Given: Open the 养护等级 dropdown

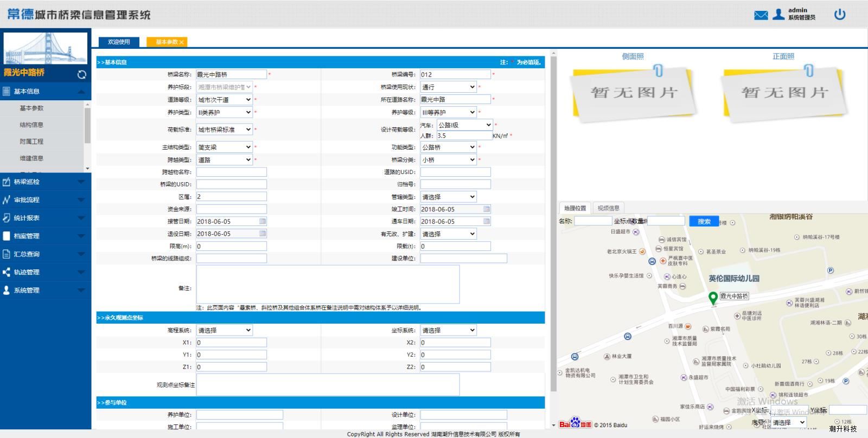Looking at the screenshot, I should (x=449, y=112).
